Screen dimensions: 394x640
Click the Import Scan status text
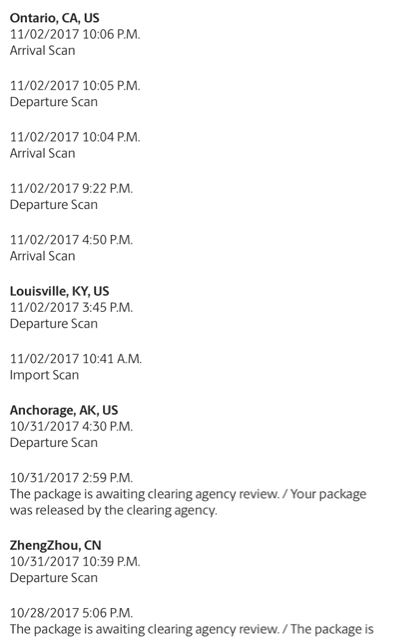pyautogui.click(x=44, y=376)
